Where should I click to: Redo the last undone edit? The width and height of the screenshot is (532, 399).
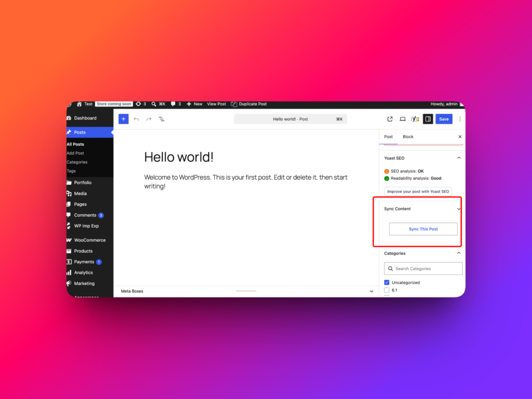149,119
